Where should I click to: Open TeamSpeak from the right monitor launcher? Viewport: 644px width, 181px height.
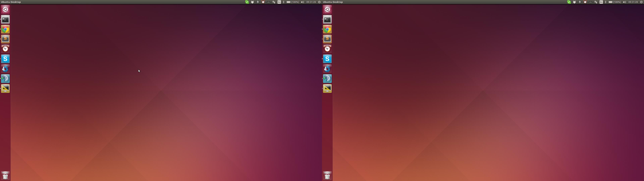[327, 78]
